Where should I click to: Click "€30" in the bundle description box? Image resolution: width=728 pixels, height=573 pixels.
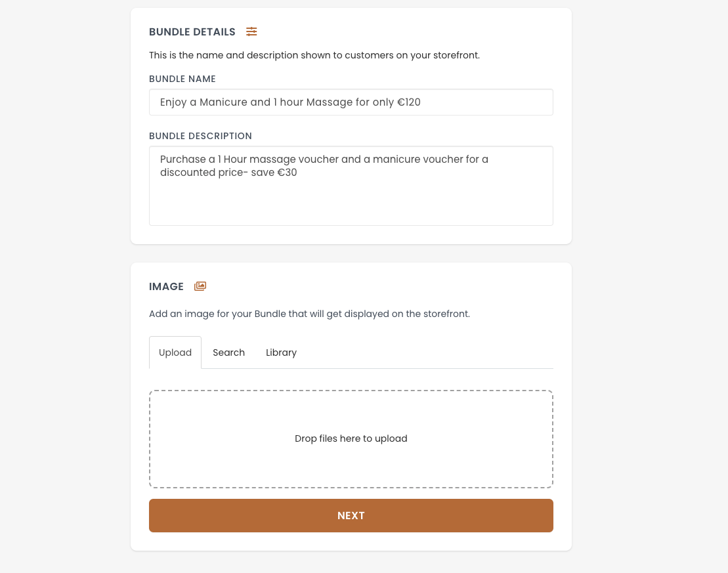(x=287, y=173)
